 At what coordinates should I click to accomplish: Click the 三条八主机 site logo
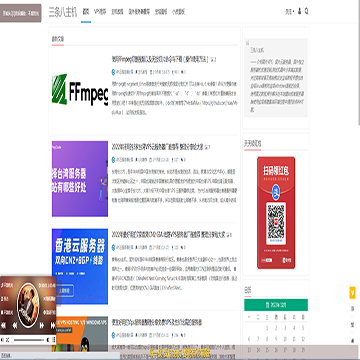tap(63, 12)
